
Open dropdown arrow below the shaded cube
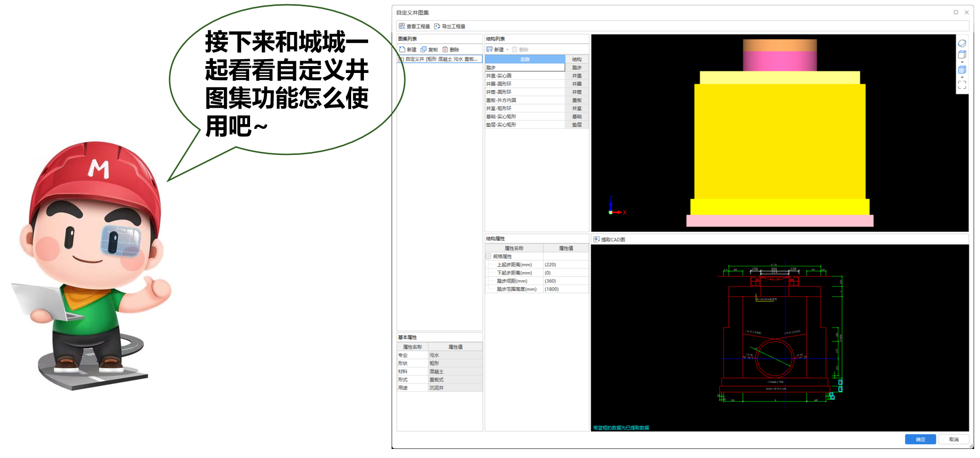962,78
